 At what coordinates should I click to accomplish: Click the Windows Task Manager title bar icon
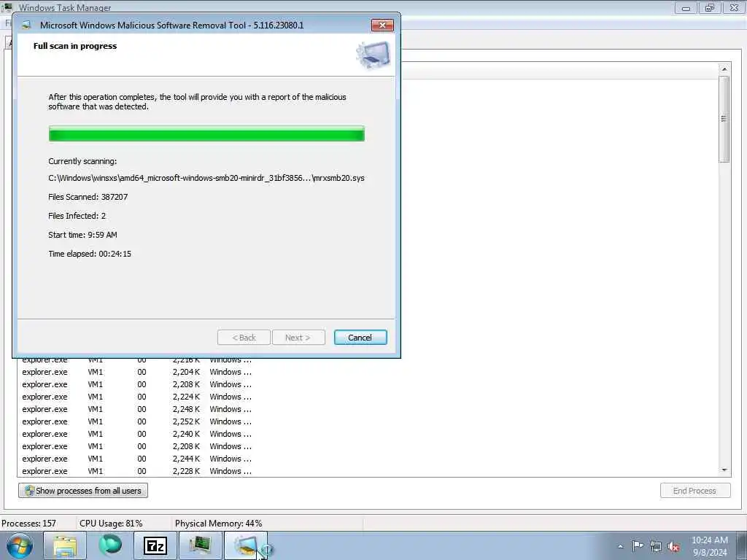[x=7, y=7]
